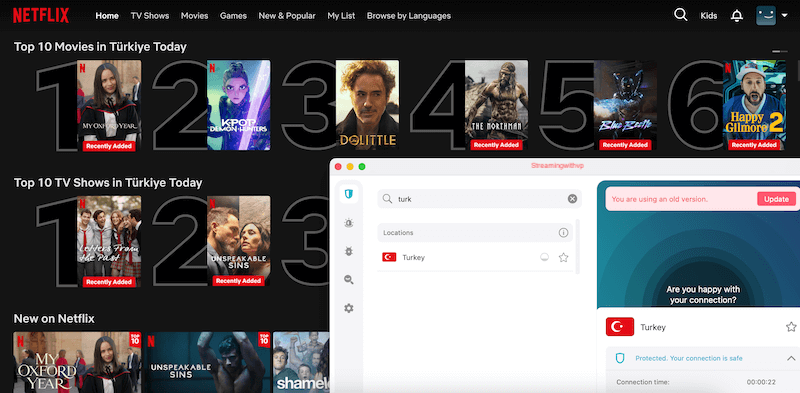Collapse the 'Protected' connection details chevron
The height and width of the screenshot is (393, 800).
(x=791, y=358)
